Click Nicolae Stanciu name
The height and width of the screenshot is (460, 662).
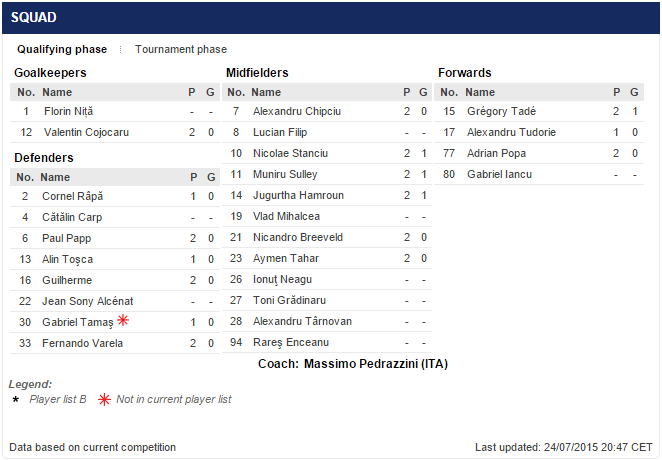(290, 153)
